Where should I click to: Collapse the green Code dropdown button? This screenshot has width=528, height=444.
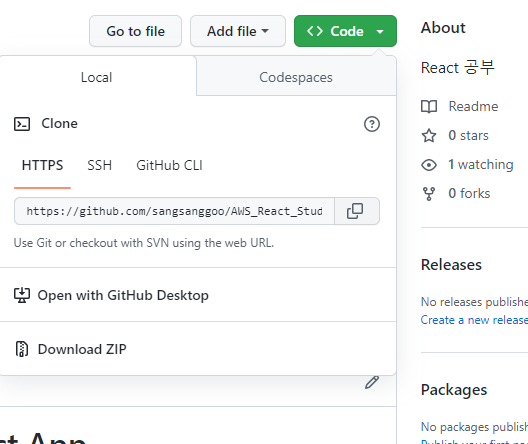tap(345, 31)
